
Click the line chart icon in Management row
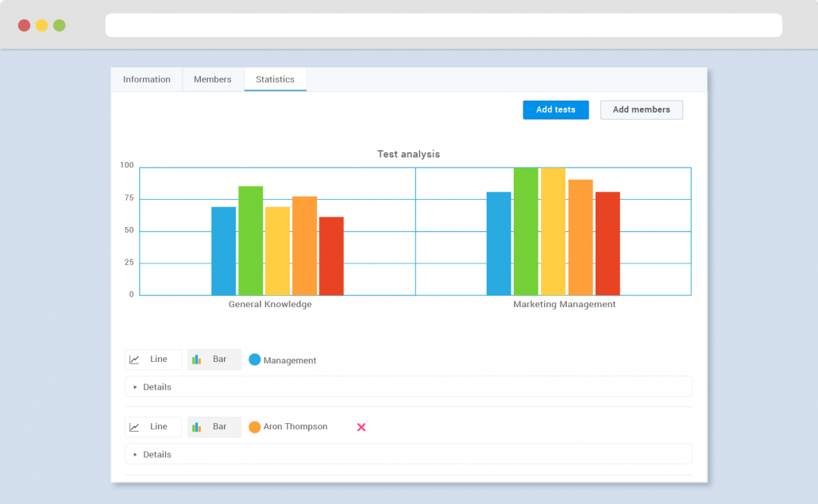click(135, 360)
